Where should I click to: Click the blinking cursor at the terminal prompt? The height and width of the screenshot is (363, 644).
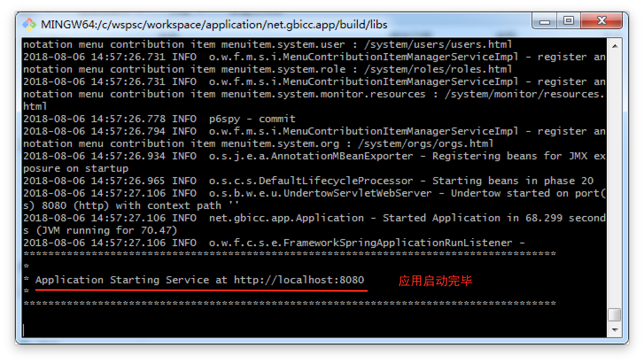(x=24, y=330)
